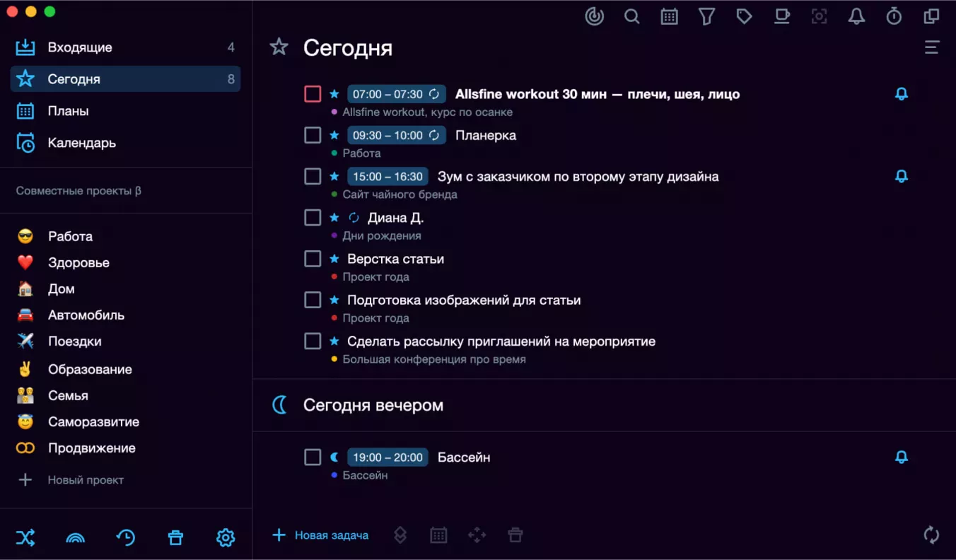Image resolution: width=956 pixels, height=560 pixels.
Task: Click the shuffle icon in bottom sidebar
Action: pyautogui.click(x=25, y=538)
